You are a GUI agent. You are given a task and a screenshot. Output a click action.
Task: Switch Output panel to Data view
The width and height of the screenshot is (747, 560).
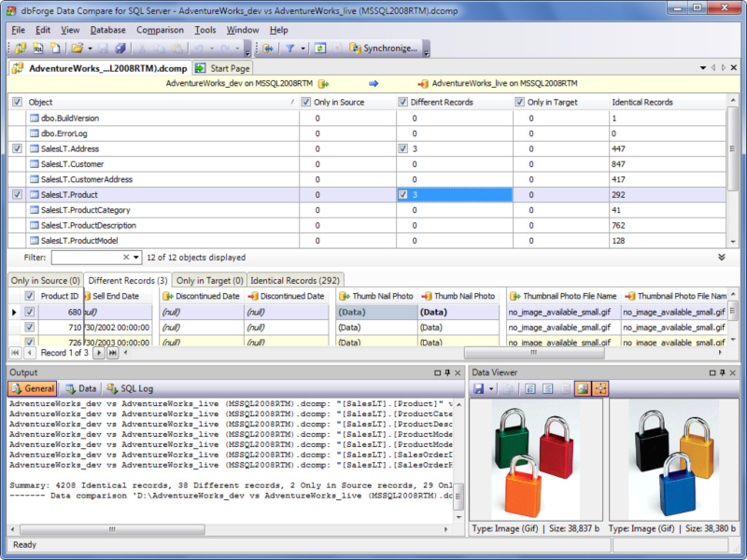(81, 388)
